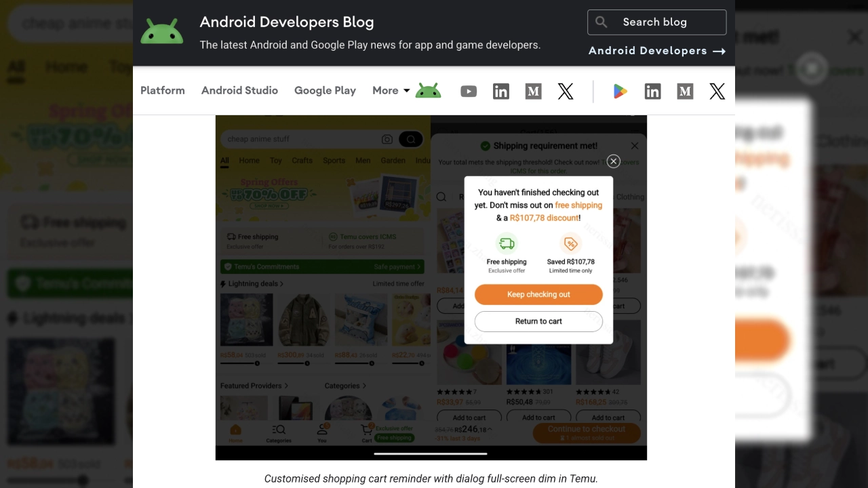Click the magnifier search icon in Temu's search bar
Viewport: 868px width, 488px height.
pyautogui.click(x=410, y=139)
